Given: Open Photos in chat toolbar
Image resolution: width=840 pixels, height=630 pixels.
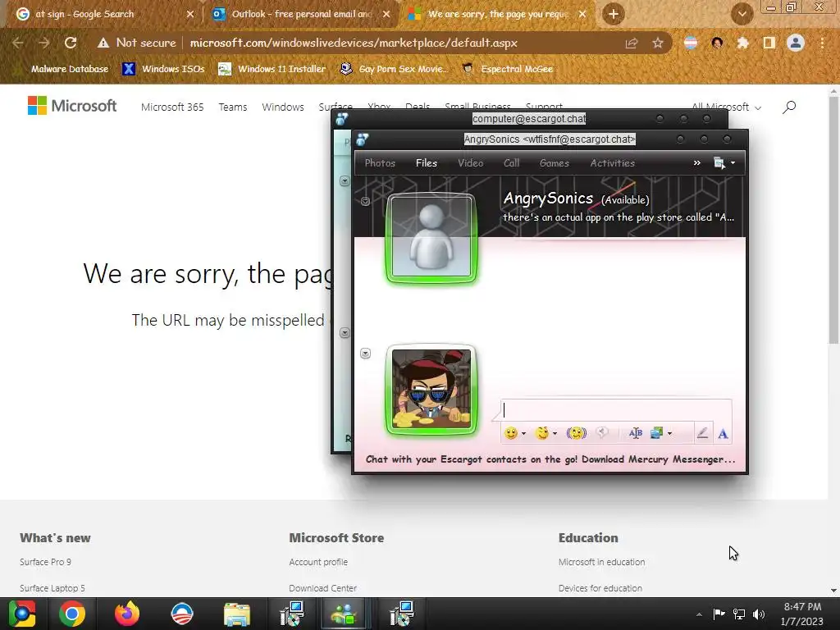Looking at the screenshot, I should (x=380, y=163).
